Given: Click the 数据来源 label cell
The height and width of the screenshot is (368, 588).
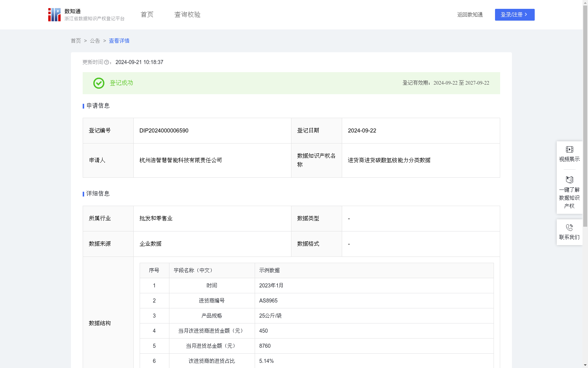Looking at the screenshot, I should pos(108,244).
